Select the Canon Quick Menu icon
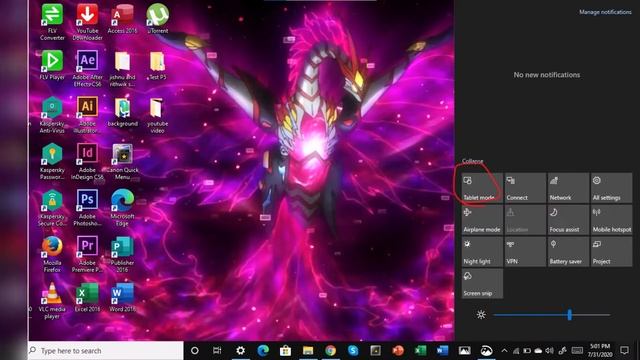 (122, 161)
